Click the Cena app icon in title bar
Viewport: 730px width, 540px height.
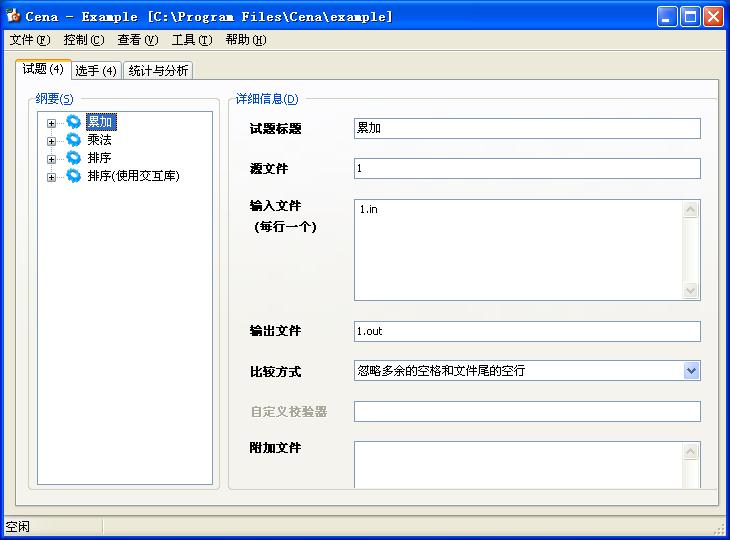14,16
